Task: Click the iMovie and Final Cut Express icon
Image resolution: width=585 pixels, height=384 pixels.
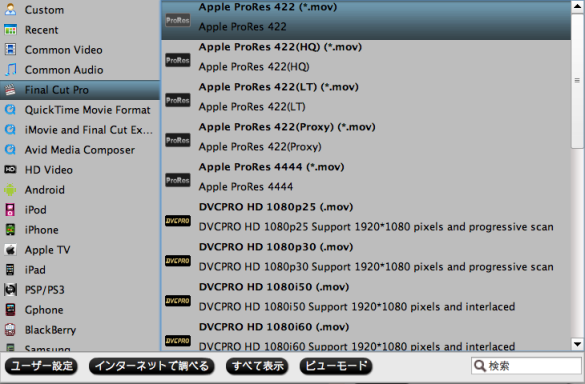Action: point(10,130)
